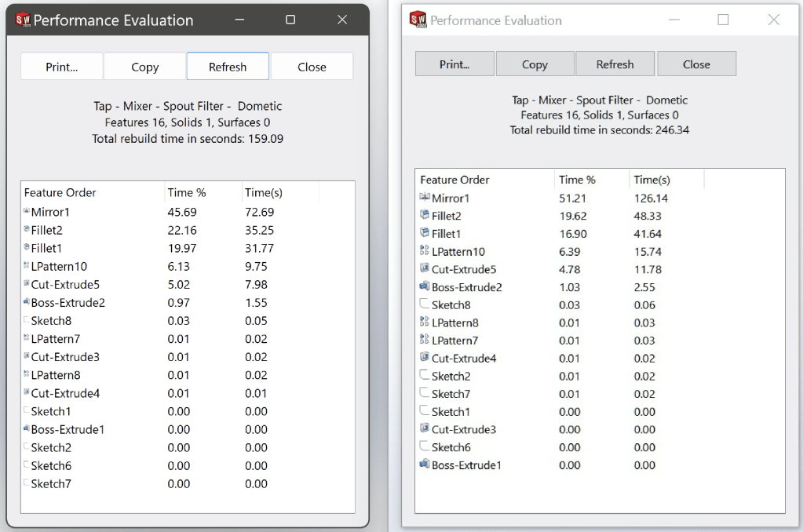
Task: Click Boss-Extrude2 icon in the right window
Action: 425,287
